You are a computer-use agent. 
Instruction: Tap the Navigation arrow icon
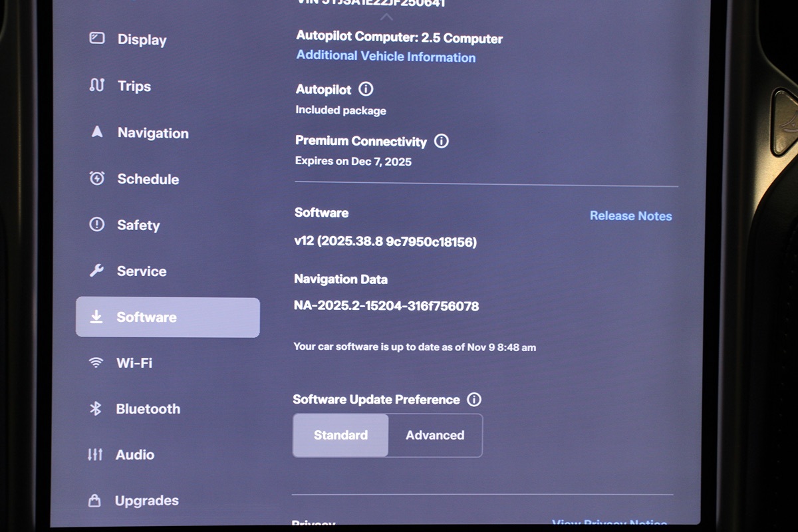(x=97, y=132)
